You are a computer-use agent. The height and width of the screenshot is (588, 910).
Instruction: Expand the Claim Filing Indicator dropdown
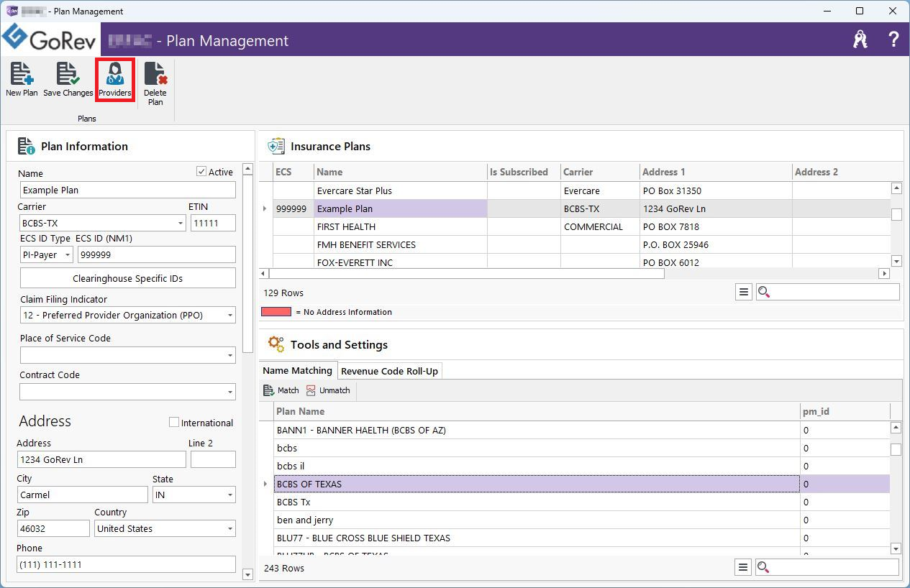230,316
